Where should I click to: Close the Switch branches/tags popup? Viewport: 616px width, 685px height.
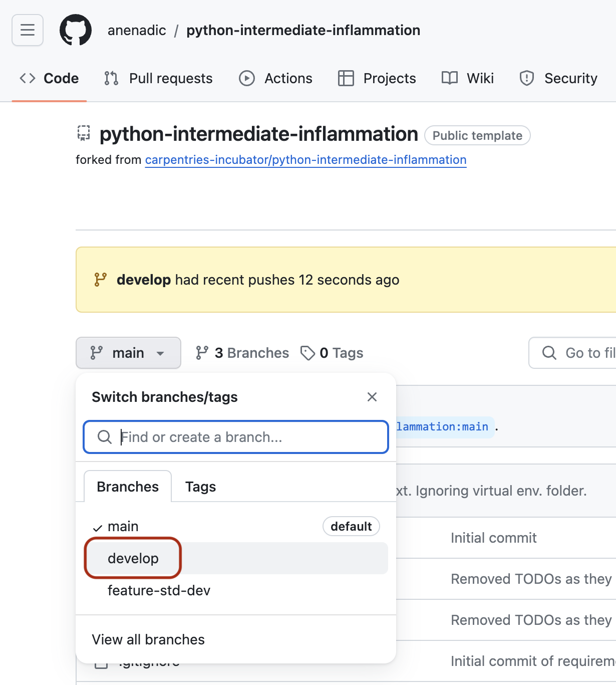(372, 397)
